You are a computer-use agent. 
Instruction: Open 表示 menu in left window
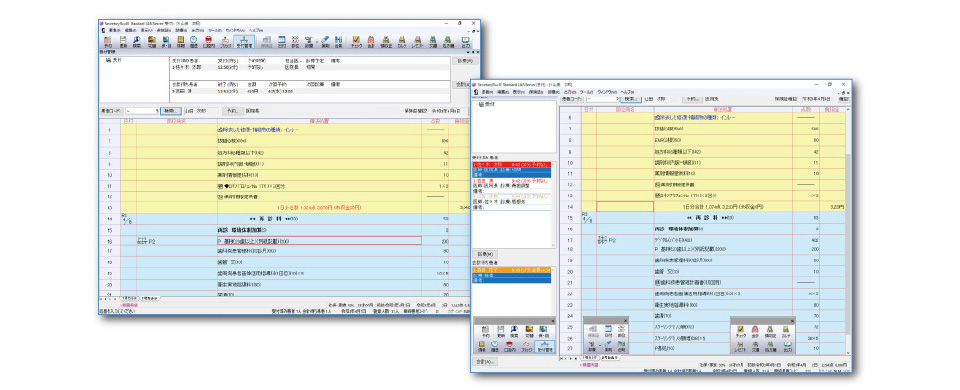pos(146,30)
